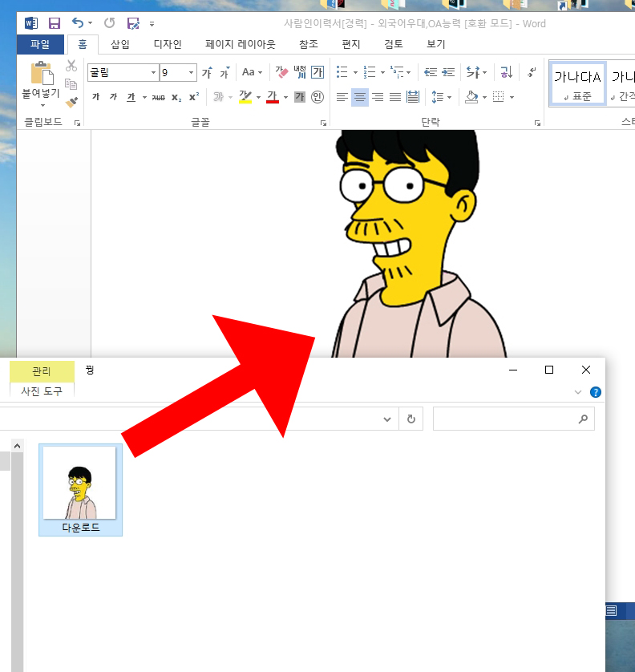Align text right
The width and height of the screenshot is (635, 672).
(378, 97)
